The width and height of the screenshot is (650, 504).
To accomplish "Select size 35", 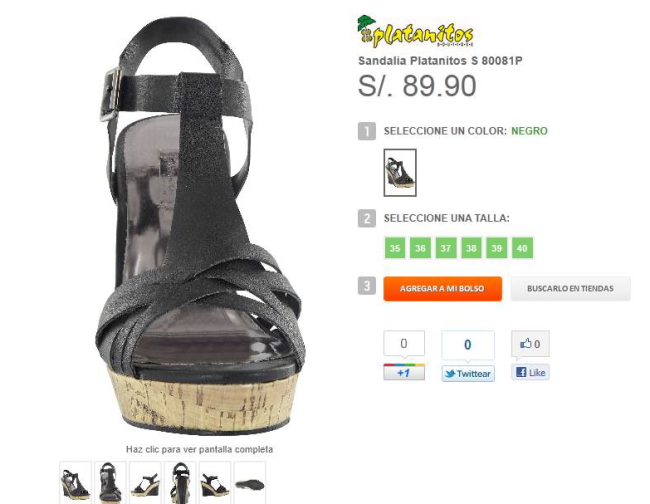I will (x=395, y=248).
